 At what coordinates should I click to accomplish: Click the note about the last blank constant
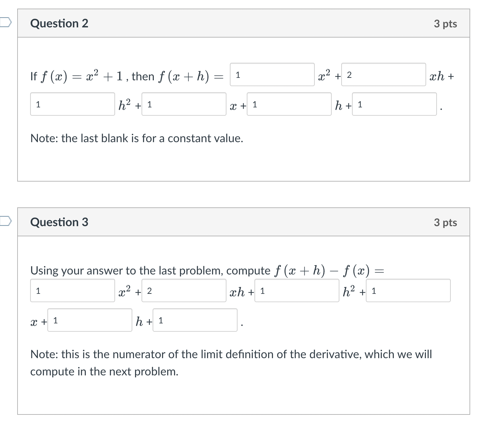(x=137, y=138)
